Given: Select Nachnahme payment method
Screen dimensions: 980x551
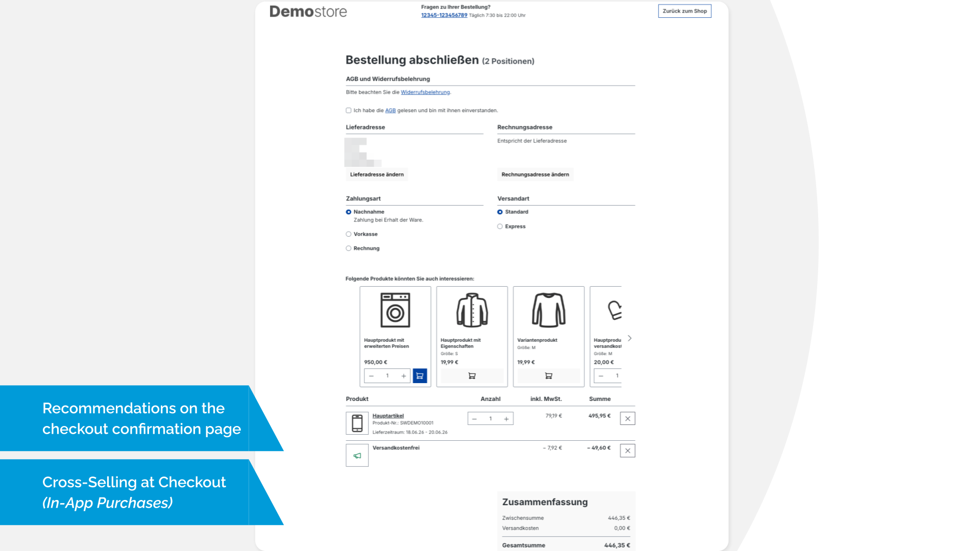Looking at the screenshot, I should (x=349, y=212).
